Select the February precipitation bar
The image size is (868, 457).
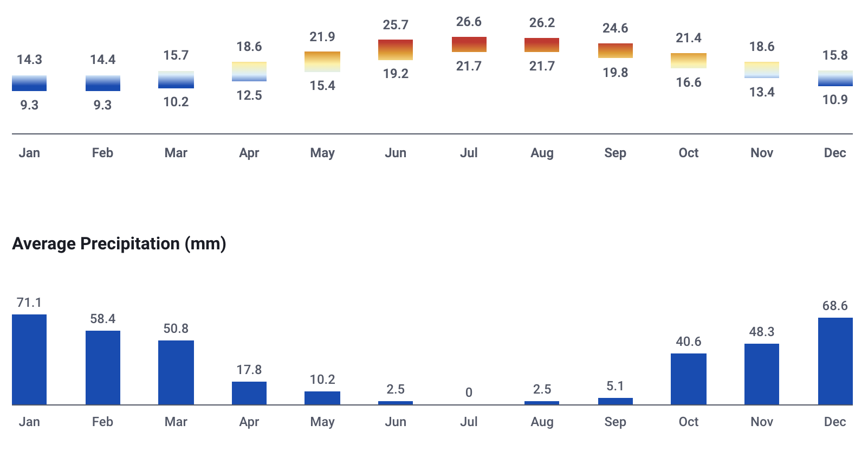[x=102, y=368]
